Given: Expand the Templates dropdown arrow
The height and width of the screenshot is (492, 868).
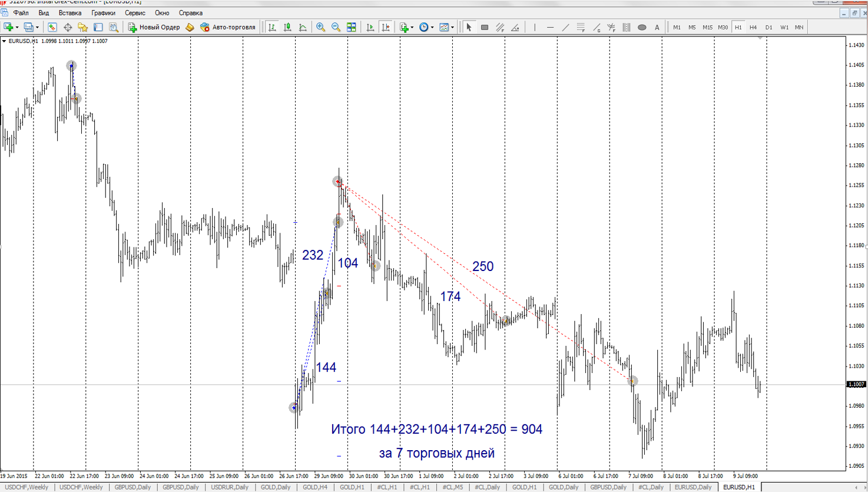Looking at the screenshot, I should pos(452,27).
